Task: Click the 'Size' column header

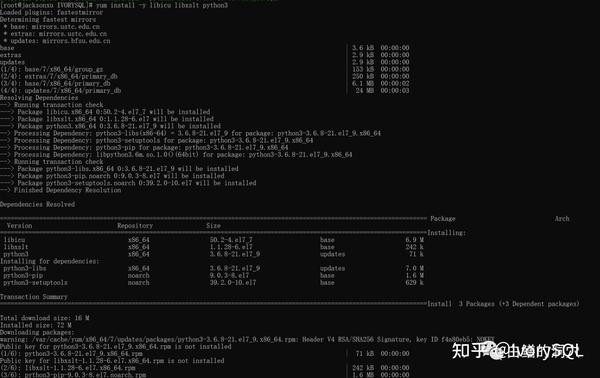Action: click(214, 226)
